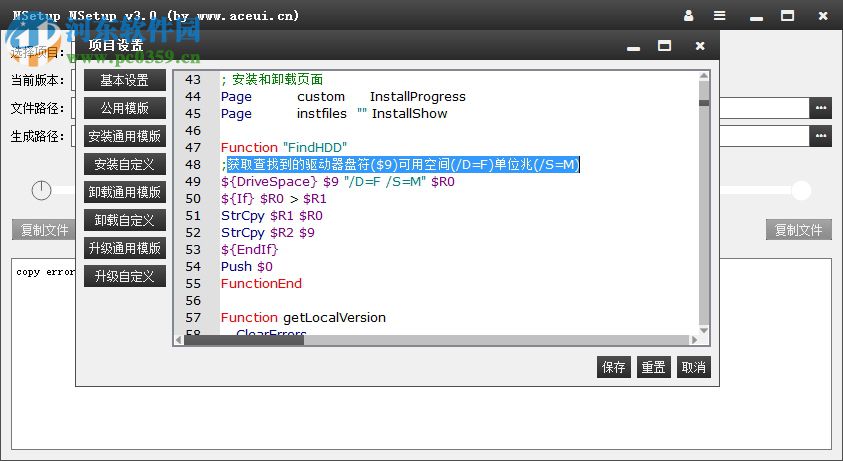
Task: Click line number 46 in gutter
Action: (x=193, y=131)
